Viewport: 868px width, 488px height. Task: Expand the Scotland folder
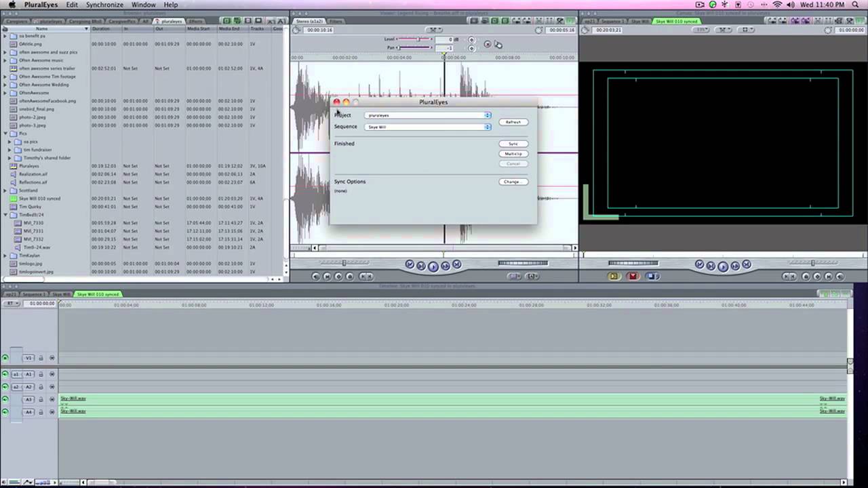[x=5, y=190]
